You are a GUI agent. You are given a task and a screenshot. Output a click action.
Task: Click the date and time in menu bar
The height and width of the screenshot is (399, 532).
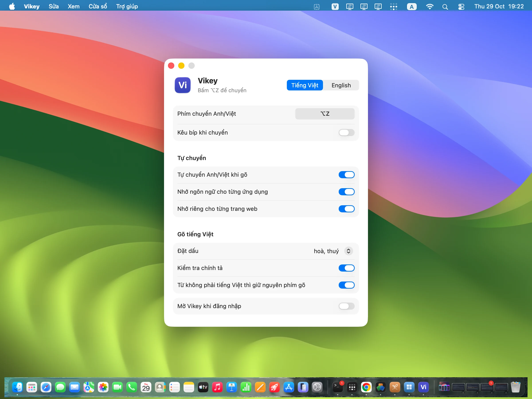pos(499,6)
